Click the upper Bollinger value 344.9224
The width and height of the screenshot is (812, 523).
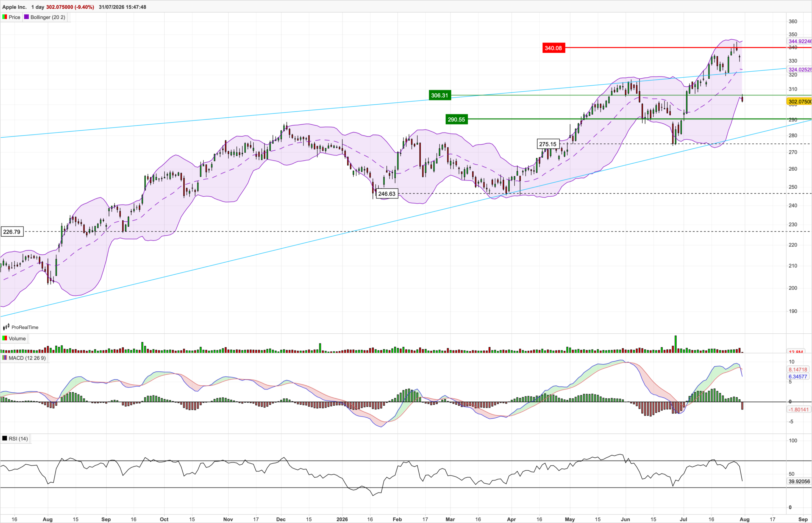pos(799,42)
